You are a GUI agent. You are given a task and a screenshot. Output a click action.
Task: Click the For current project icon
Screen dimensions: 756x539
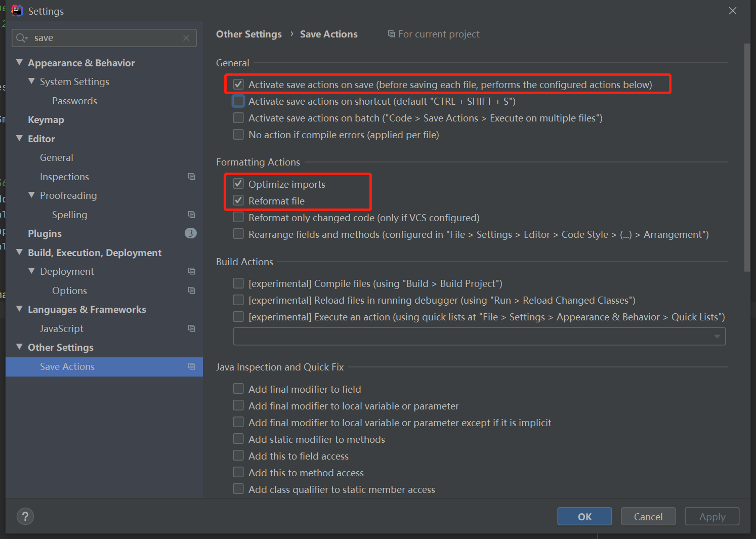[391, 34]
